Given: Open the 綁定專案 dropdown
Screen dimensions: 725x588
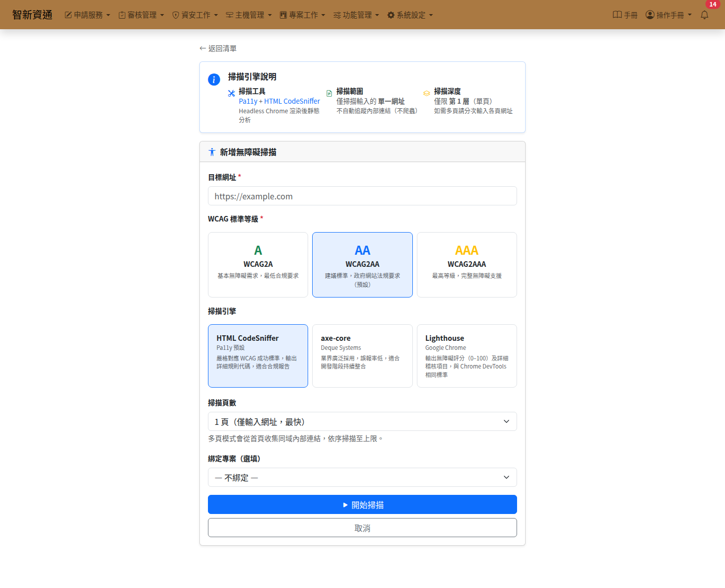Looking at the screenshot, I should point(362,477).
